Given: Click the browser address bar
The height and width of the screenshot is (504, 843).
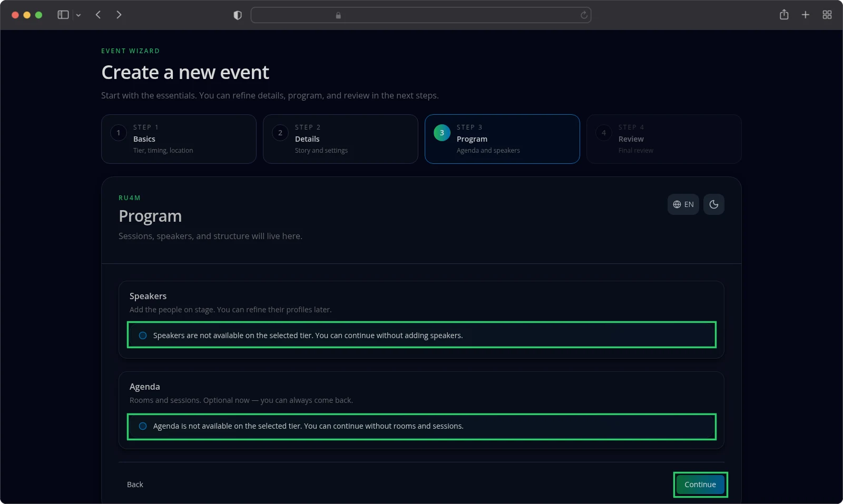Looking at the screenshot, I should pyautogui.click(x=421, y=15).
